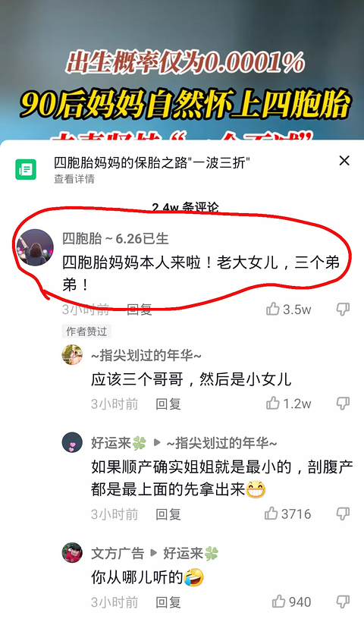Viewport: 364px width, 619px height.
Task: Dislike 好运来's reply about 顺产
Action: 343,514
